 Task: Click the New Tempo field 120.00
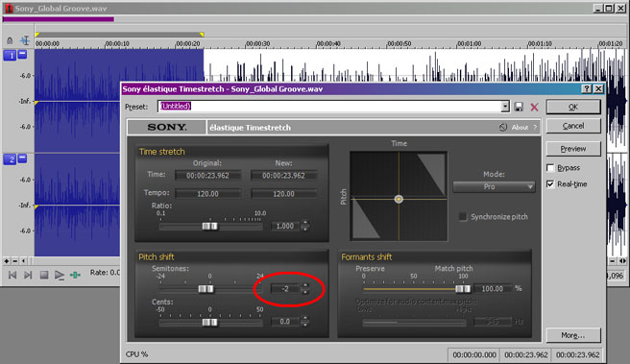(283, 194)
